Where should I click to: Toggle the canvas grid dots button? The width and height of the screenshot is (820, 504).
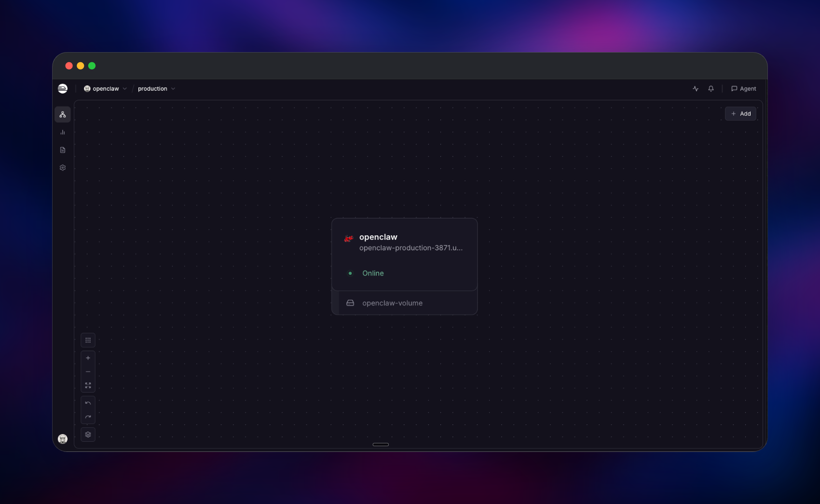pos(88,341)
